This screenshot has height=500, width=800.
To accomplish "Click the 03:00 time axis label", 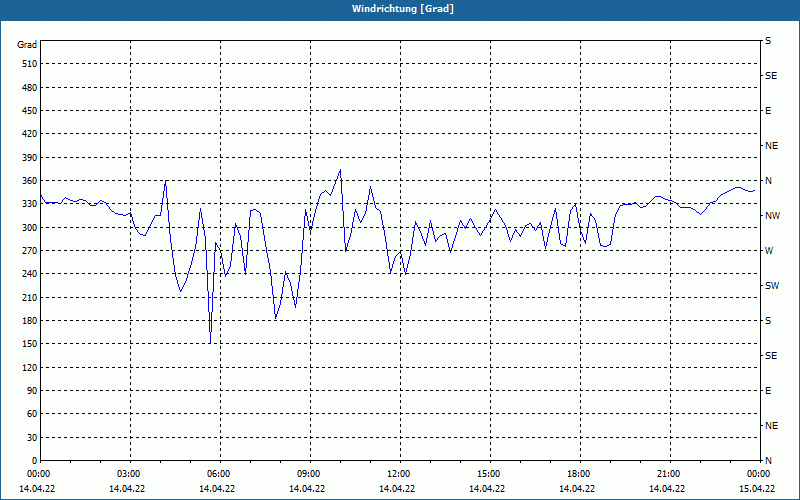I will [131, 474].
